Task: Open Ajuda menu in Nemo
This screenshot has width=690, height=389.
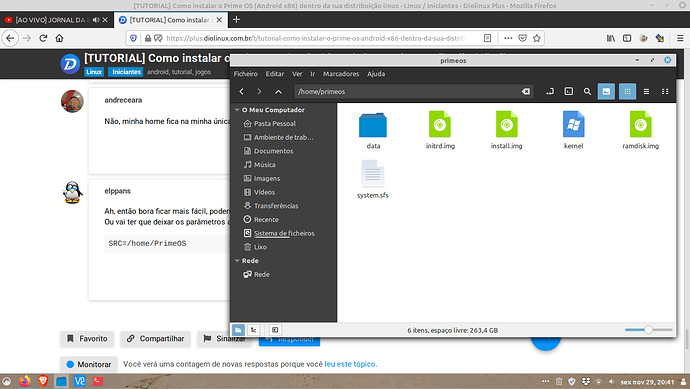Action: 376,74
